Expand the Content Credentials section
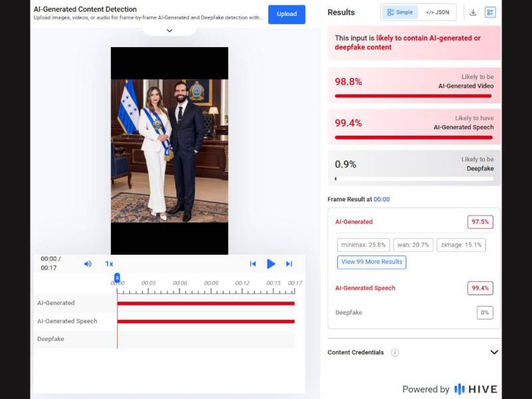 [x=494, y=352]
